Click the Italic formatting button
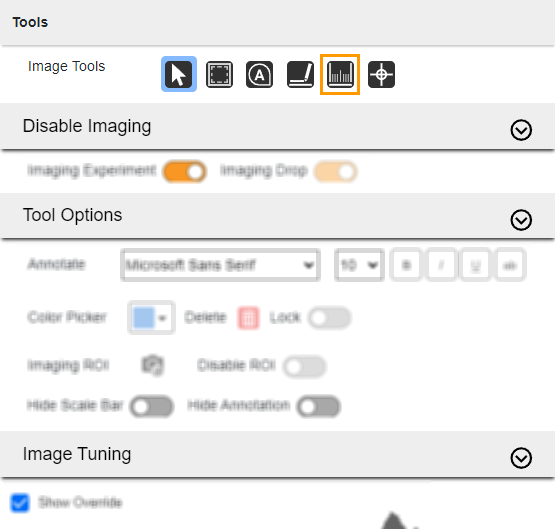 441,265
